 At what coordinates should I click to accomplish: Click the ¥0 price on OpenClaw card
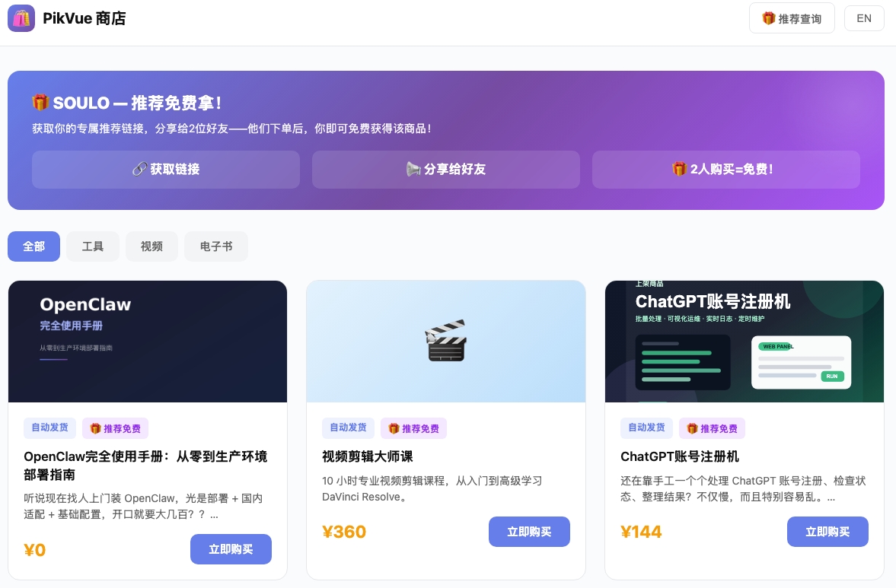[x=35, y=550]
